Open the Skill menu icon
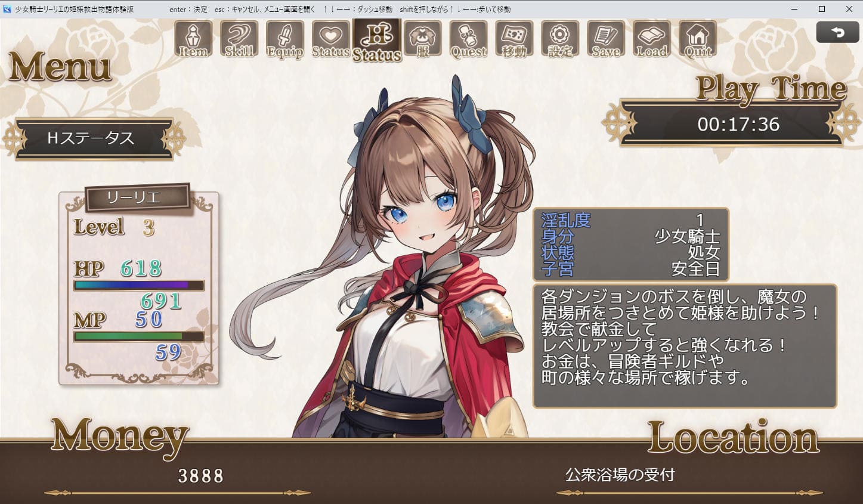Image resolution: width=863 pixels, height=504 pixels. click(239, 39)
